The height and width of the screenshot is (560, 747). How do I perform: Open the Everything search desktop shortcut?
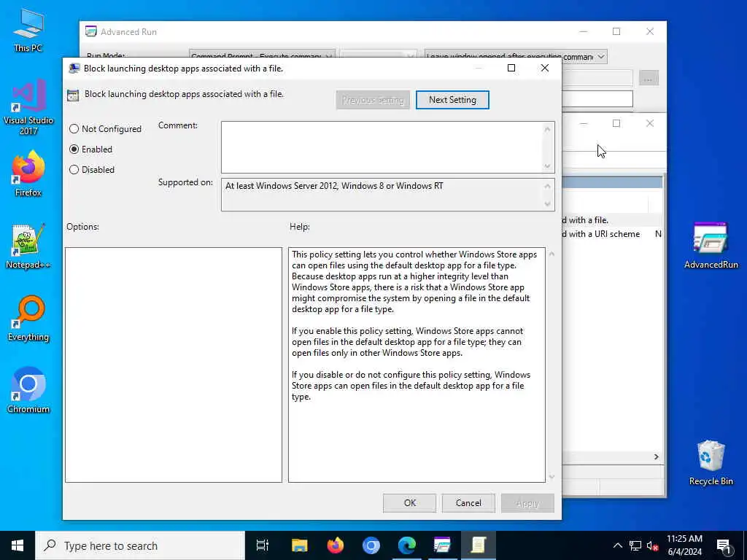coord(28,319)
